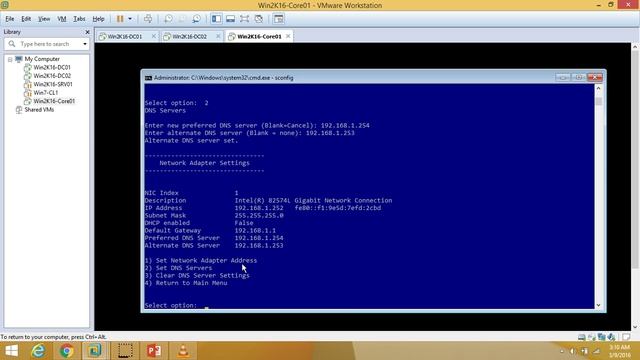
Task: Select My Computer in the library
Action: [42, 59]
